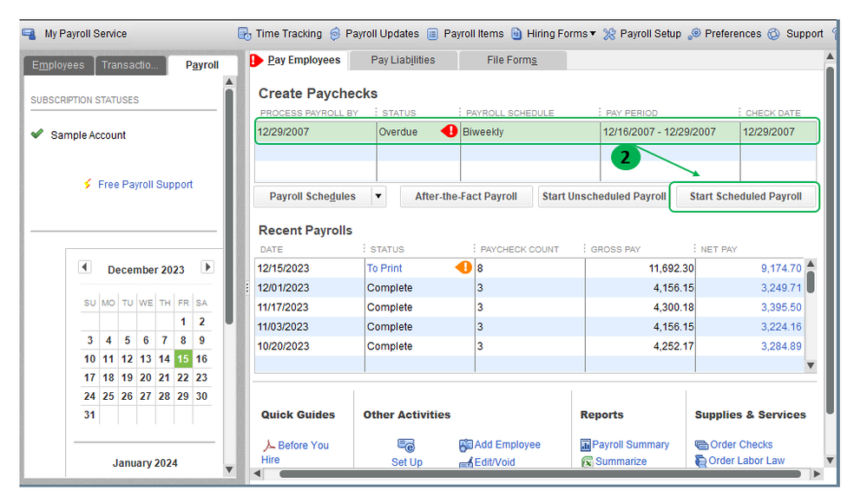Open Payroll Items list icon

tap(433, 34)
